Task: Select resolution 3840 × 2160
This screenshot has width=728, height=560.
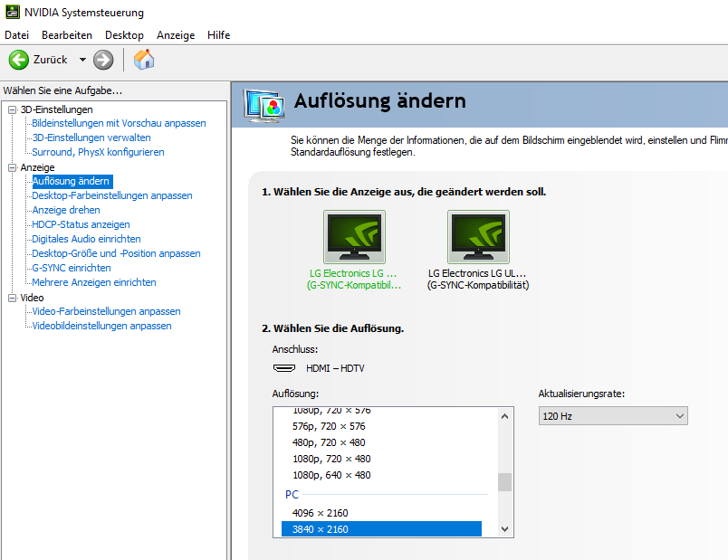Action: [x=381, y=529]
